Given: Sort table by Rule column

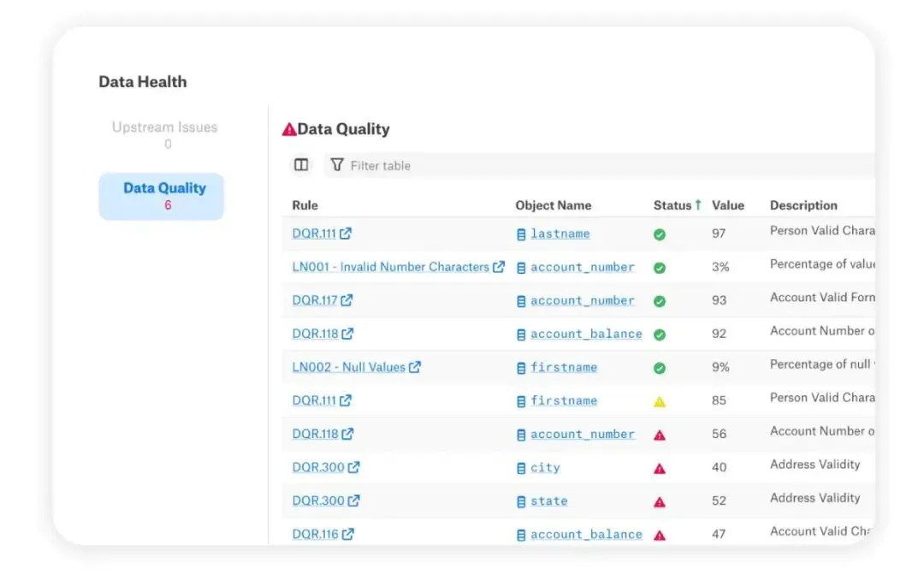Looking at the screenshot, I should pyautogui.click(x=305, y=205).
